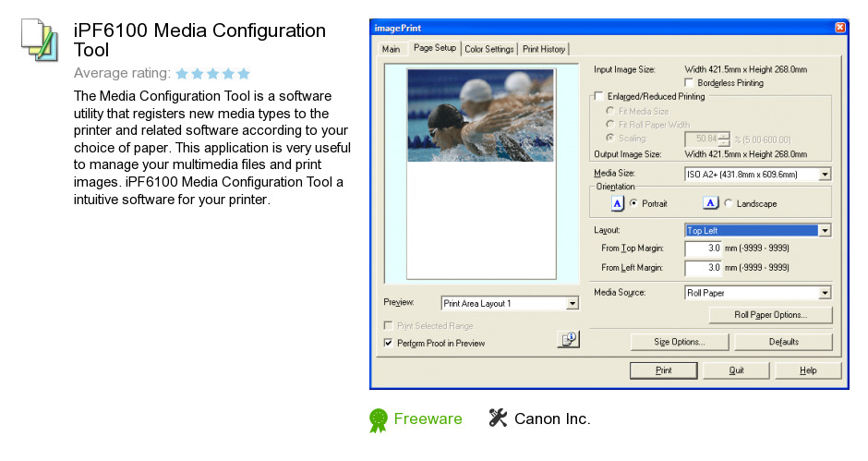868x461 pixels.
Task: Open the Layout dropdown showing Top Left
Action: click(x=757, y=230)
